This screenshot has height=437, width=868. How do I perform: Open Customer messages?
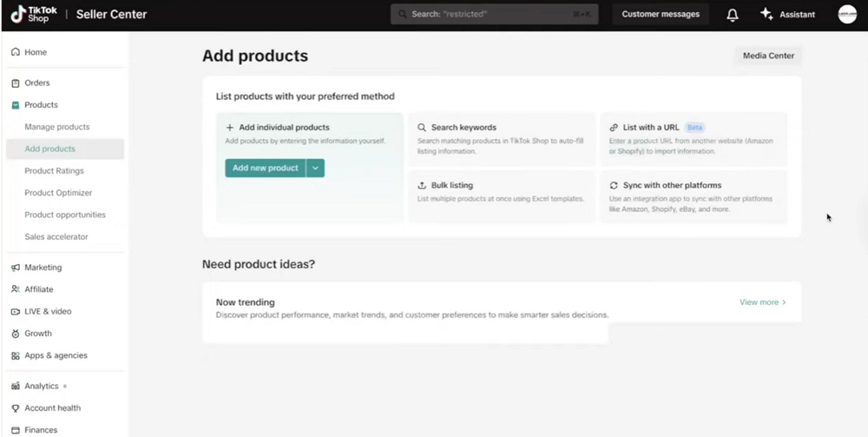[661, 15]
